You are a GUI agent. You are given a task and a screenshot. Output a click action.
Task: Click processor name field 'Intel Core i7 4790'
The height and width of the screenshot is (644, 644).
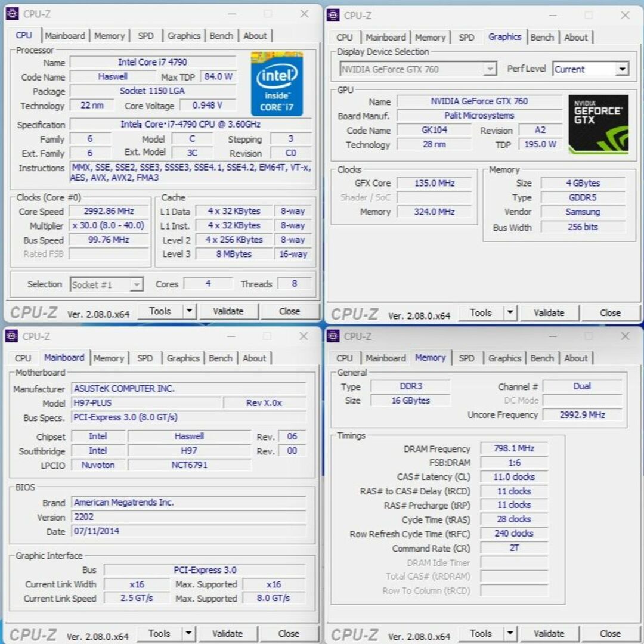click(153, 62)
